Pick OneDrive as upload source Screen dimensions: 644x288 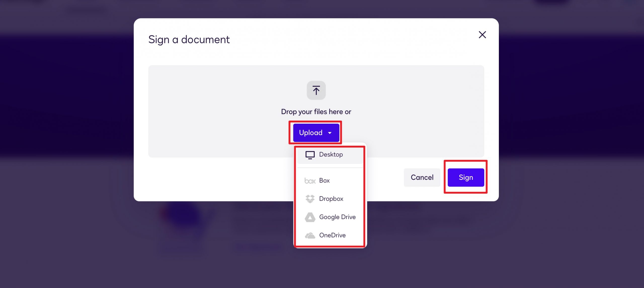coord(330,235)
